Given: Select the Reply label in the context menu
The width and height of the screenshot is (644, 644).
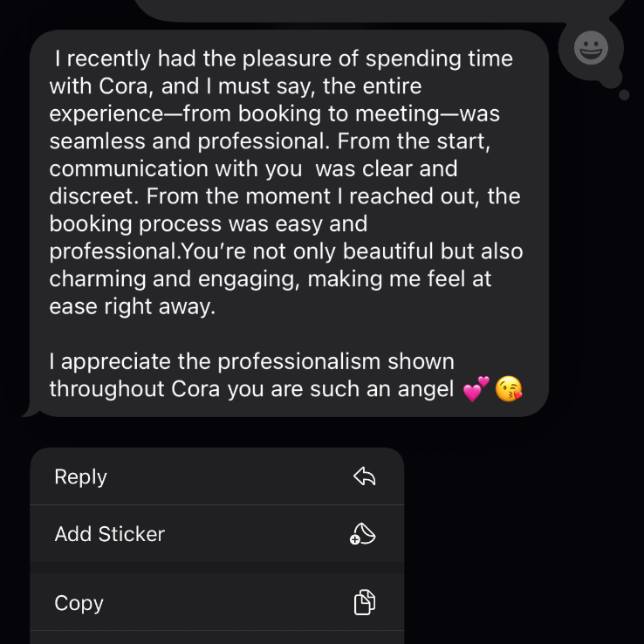Looking at the screenshot, I should [80, 476].
